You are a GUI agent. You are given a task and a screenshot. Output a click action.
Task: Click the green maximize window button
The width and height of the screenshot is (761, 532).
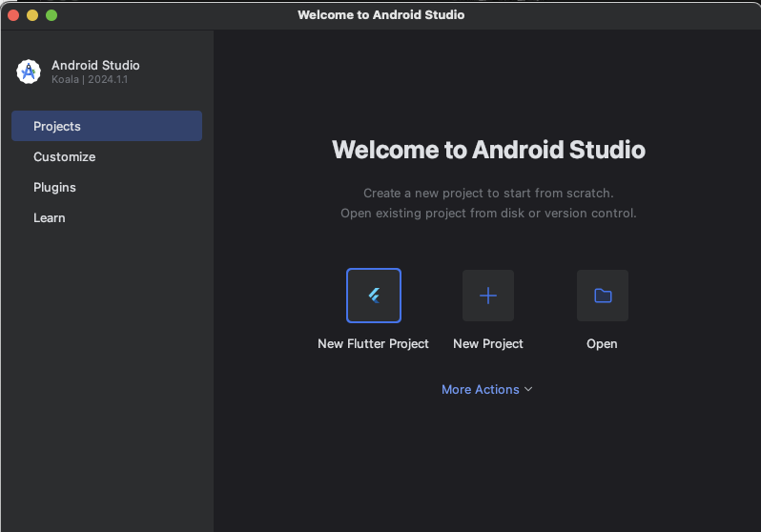click(51, 15)
